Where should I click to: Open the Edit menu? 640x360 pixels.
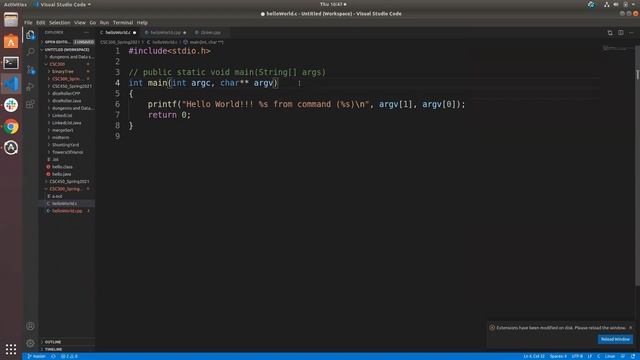[x=40, y=23]
